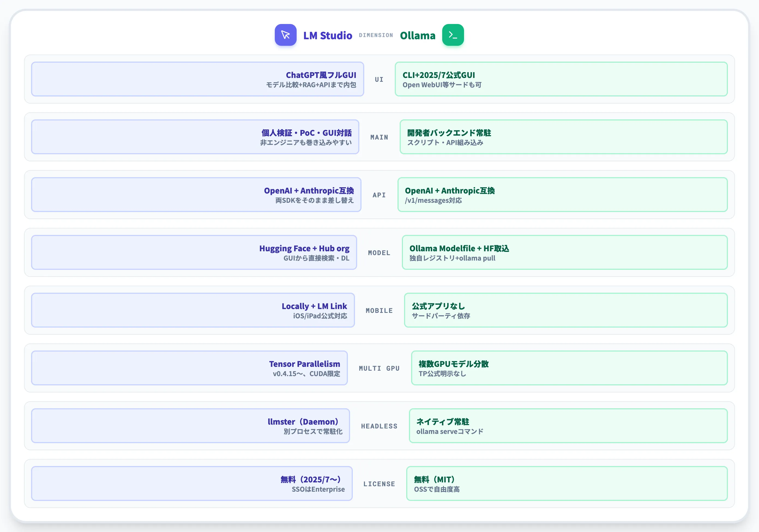Click '別プロセスで常駐化' subtitle
The image size is (759, 532).
pos(313,432)
